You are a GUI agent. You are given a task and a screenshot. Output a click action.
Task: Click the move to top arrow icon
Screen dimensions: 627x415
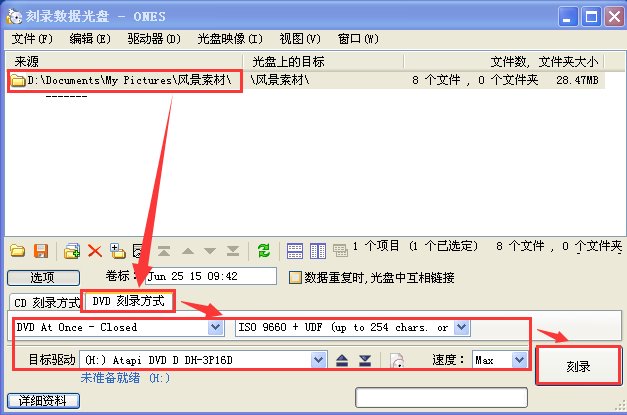(x=164, y=251)
